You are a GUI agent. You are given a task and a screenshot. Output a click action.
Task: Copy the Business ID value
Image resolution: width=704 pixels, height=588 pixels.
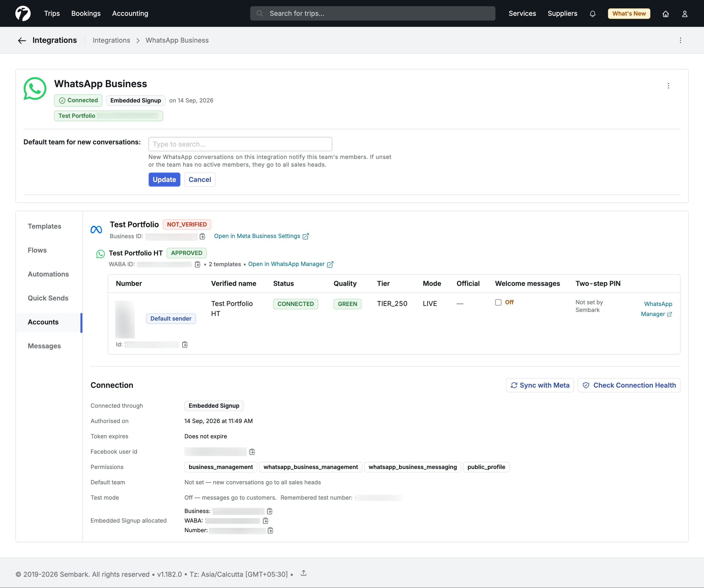[203, 236]
